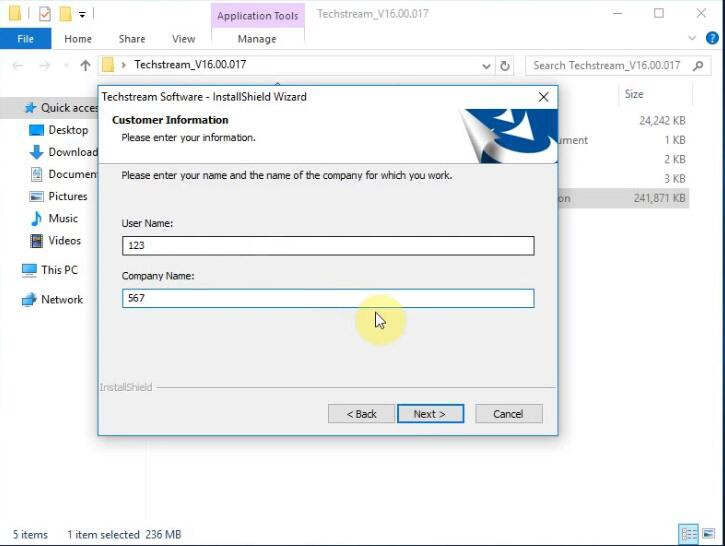Viewport: 725px width, 546px height.
Task: Select the file row sized 3 KB
Action: click(623, 179)
